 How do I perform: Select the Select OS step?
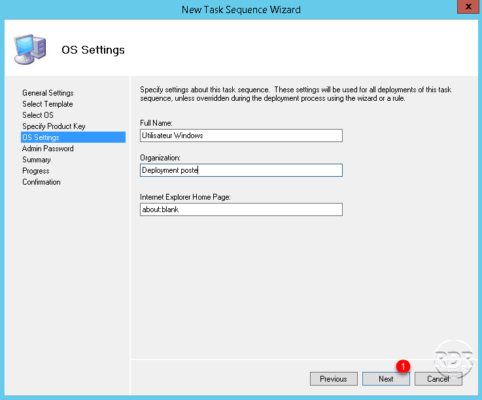click(38, 115)
